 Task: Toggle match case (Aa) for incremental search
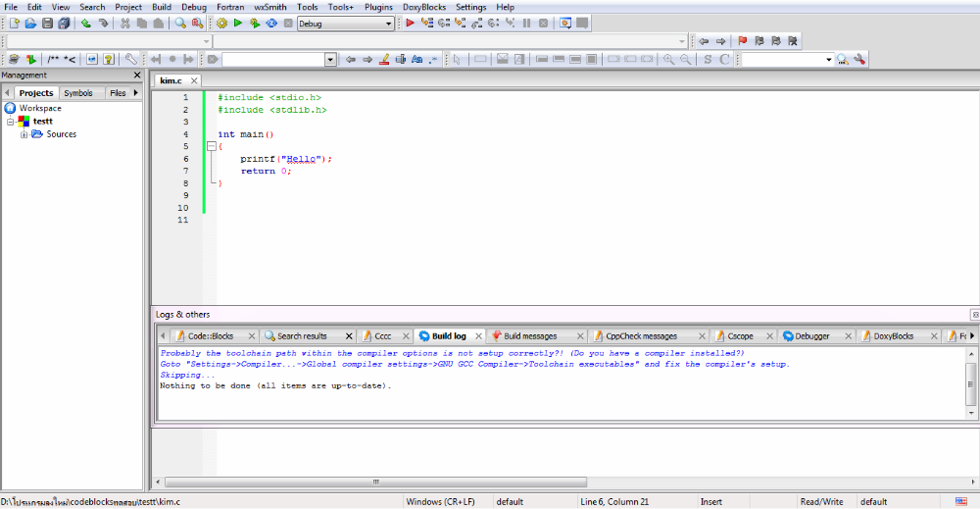click(x=416, y=60)
